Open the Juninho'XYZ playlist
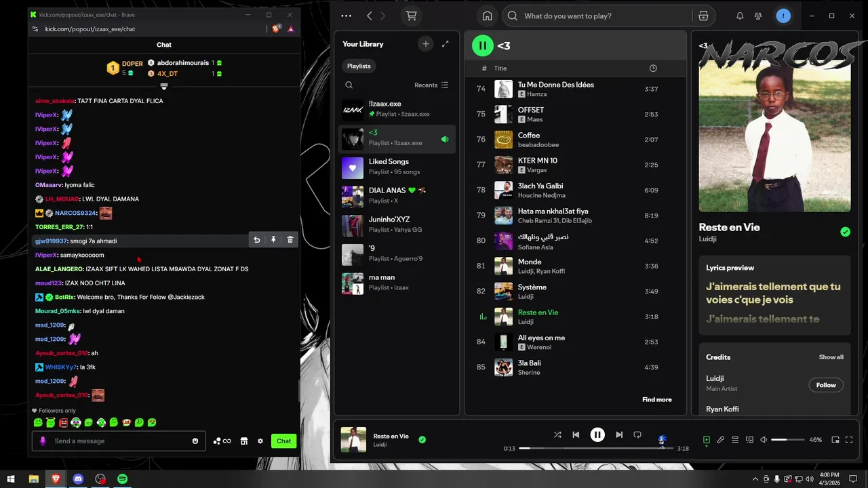 point(397,224)
